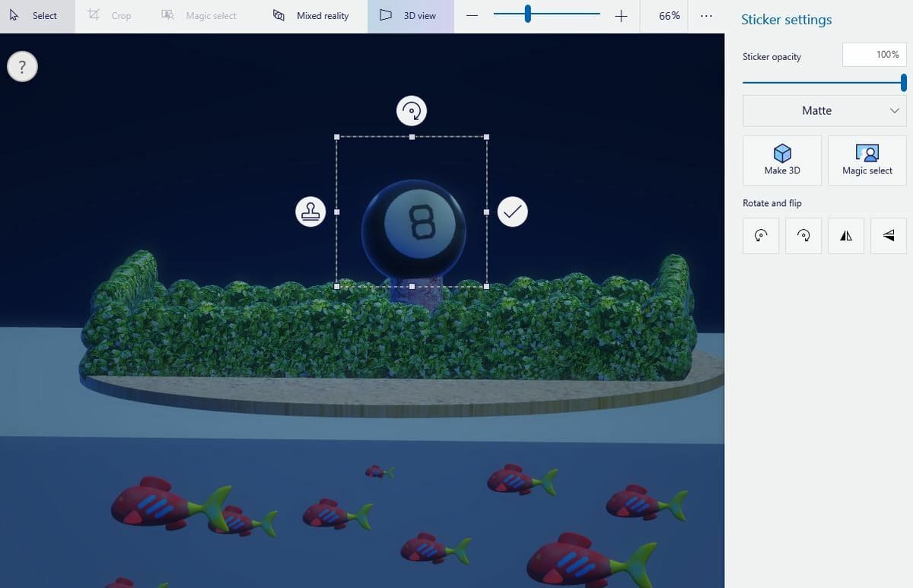This screenshot has height=588, width=913.
Task: Choose the Crop tool
Action: tap(110, 15)
